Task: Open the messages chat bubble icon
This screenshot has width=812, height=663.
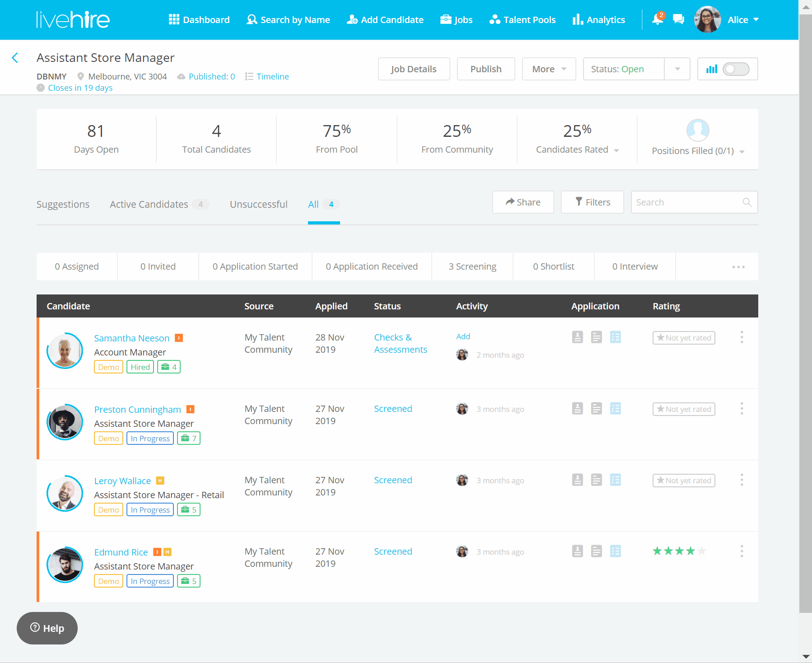Action: (678, 19)
